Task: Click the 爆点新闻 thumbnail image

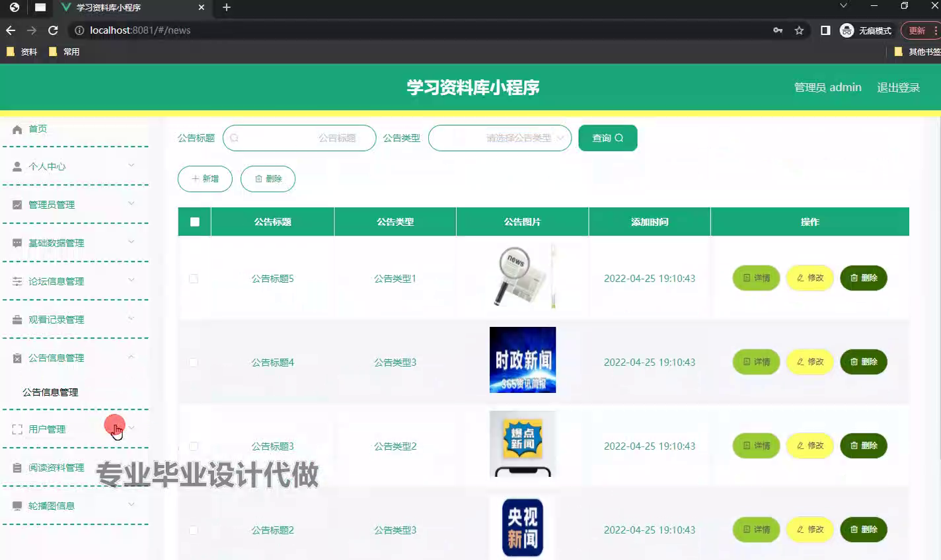Action: pos(523,444)
